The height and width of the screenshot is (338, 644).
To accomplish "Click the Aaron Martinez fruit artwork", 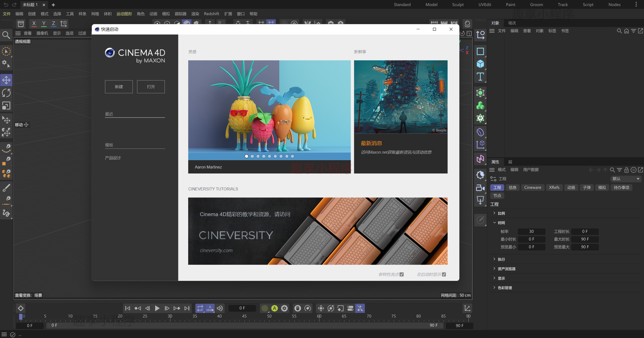I will click(269, 110).
